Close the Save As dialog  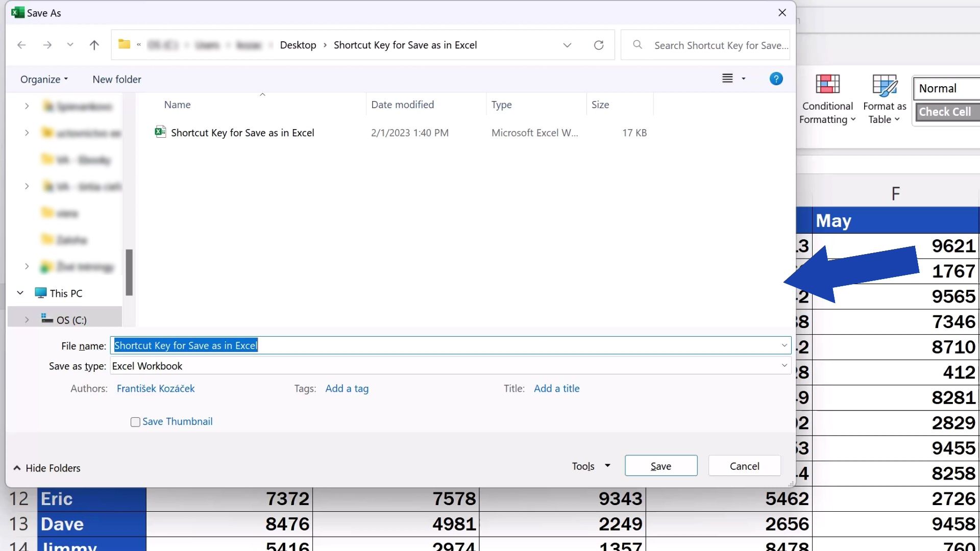(782, 13)
